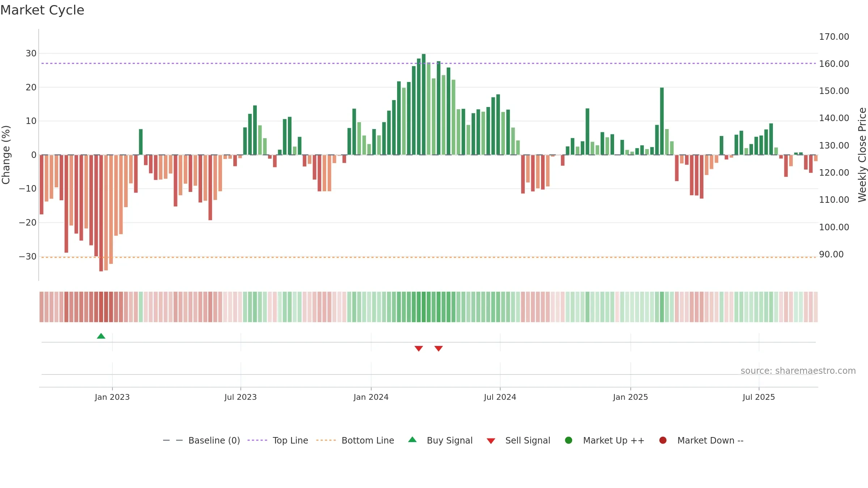Toggle the Buy Signal legend entry

click(x=440, y=440)
